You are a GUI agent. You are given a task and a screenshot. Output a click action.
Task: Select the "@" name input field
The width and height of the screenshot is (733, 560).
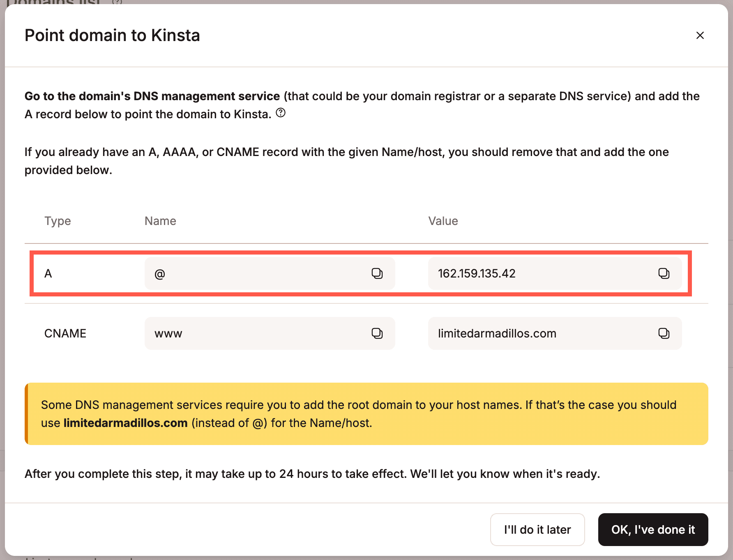pos(247,273)
